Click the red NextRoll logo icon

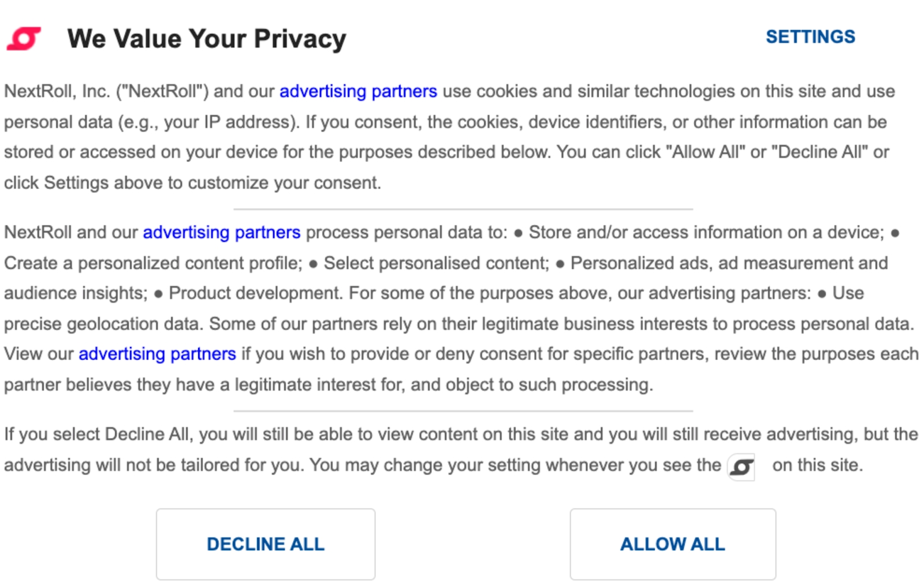pyautogui.click(x=24, y=39)
